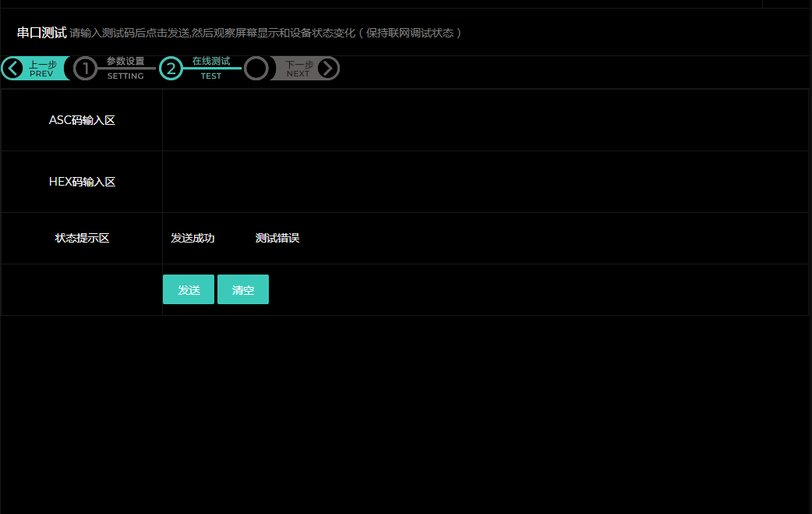Focus the HEX码输入区 input field

tap(485, 182)
